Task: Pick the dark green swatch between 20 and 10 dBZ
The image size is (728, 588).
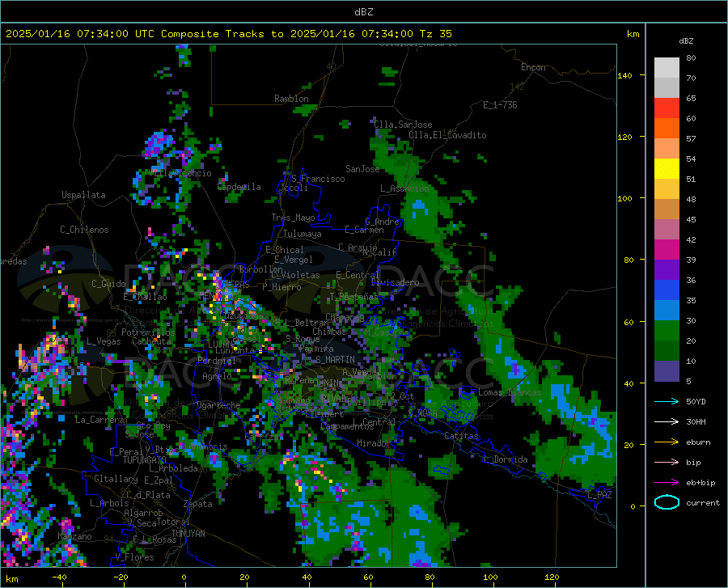Action: point(667,351)
